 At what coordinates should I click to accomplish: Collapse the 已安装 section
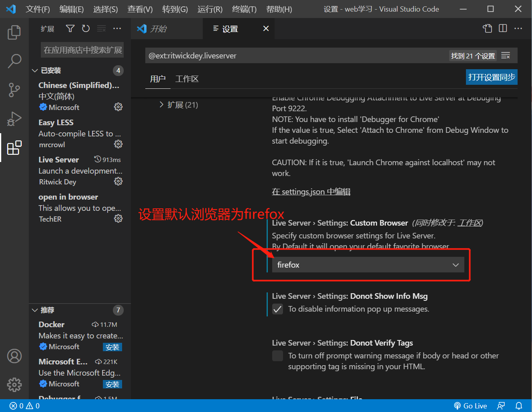coord(35,71)
